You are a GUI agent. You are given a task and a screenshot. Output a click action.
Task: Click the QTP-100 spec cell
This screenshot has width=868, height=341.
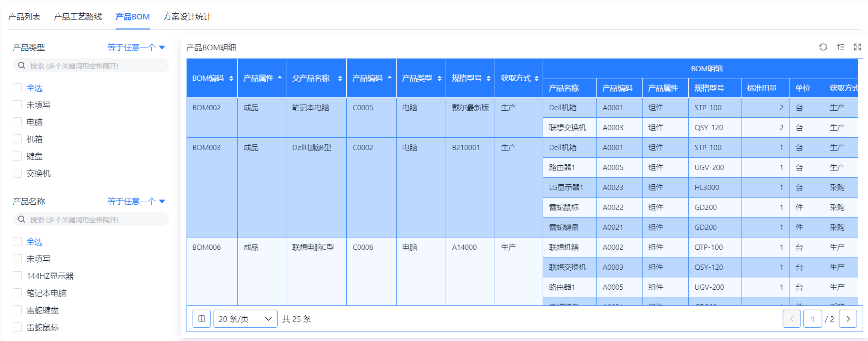coord(715,247)
